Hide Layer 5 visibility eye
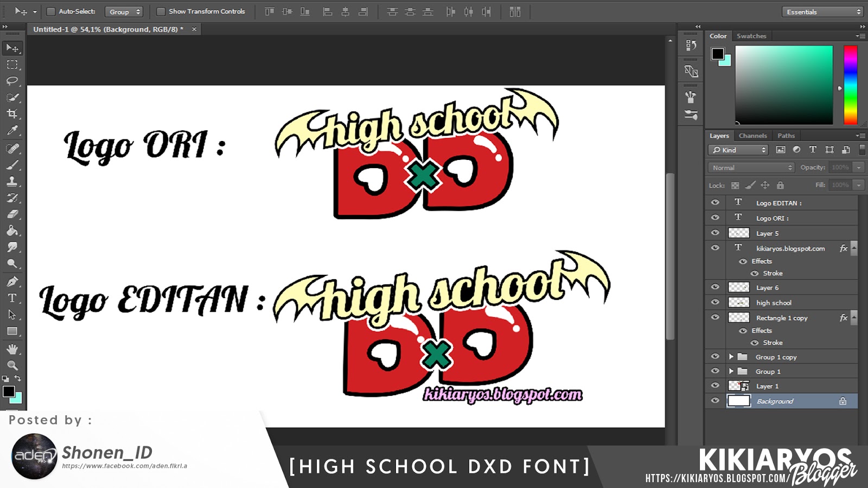 coord(715,233)
